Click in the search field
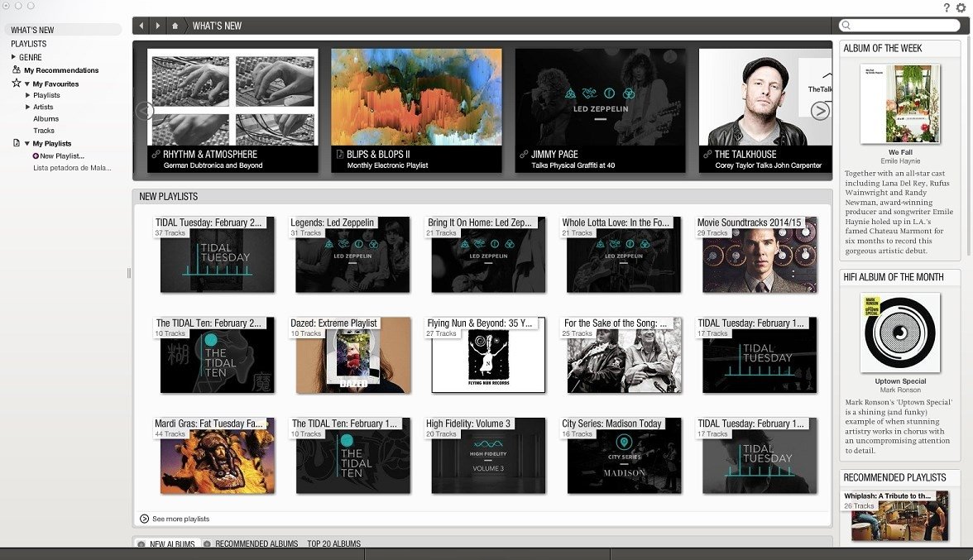This screenshot has height=560, width=973. (x=899, y=26)
